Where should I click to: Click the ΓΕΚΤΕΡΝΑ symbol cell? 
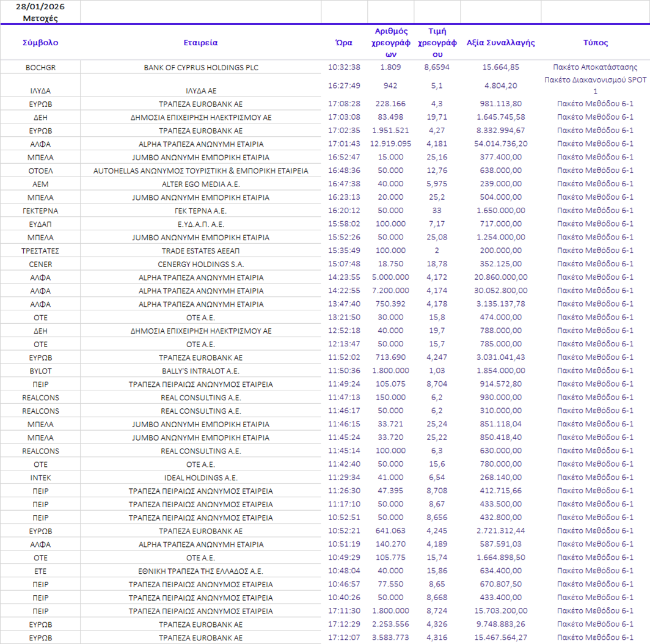tap(40, 211)
